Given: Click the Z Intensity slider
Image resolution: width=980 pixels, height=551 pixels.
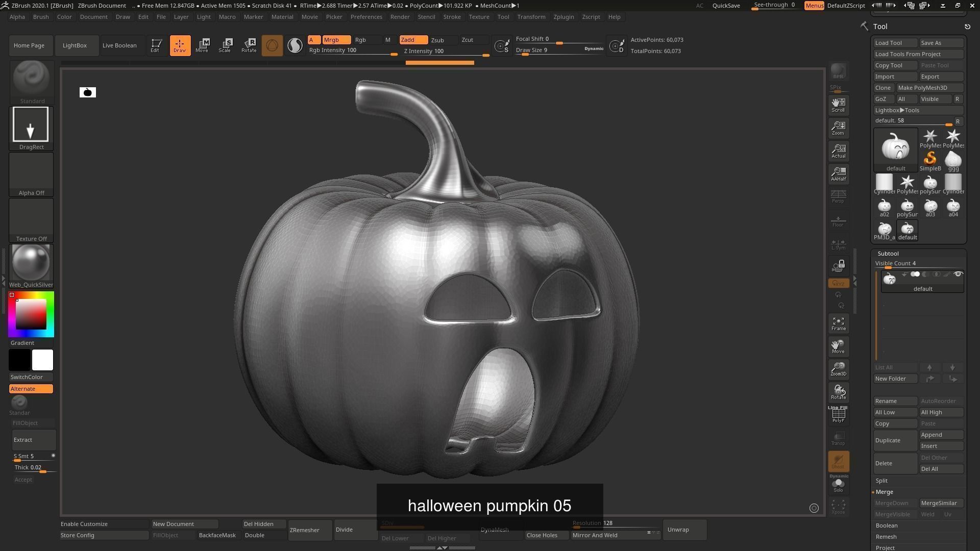Looking at the screenshot, I should pos(446,51).
